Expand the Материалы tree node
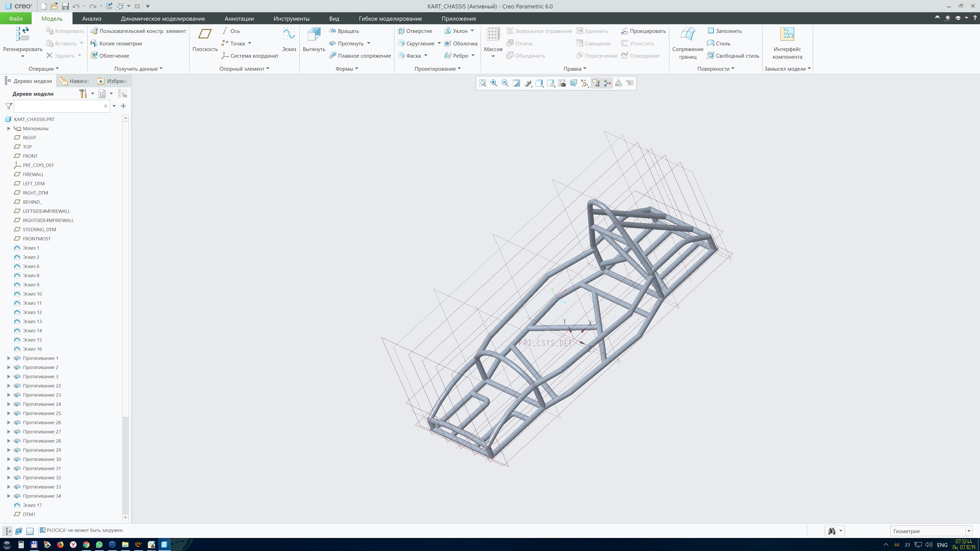This screenshot has height=551, width=980. [x=9, y=129]
